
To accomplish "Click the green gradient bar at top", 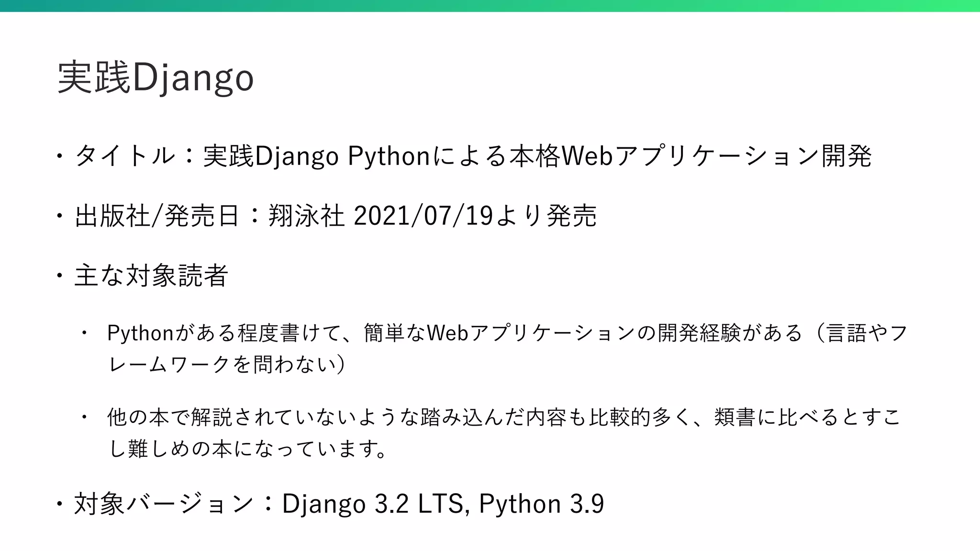I will click(x=490, y=6).
